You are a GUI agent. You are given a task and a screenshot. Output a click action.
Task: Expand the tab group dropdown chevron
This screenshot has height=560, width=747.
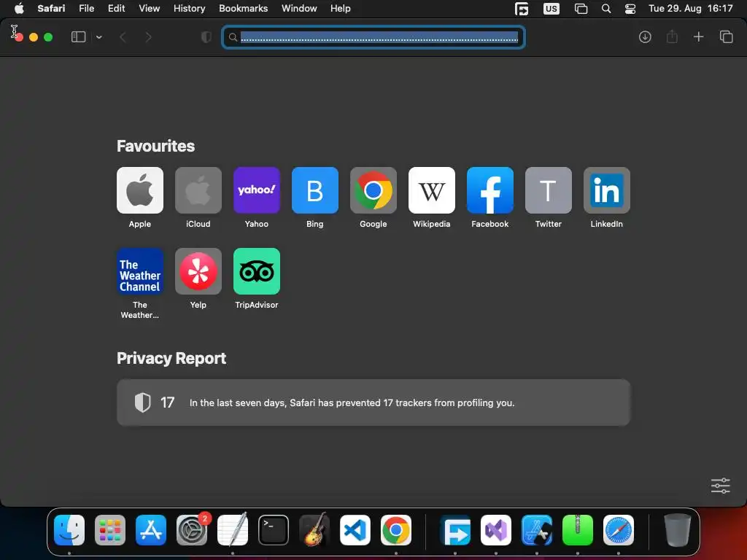98,37
